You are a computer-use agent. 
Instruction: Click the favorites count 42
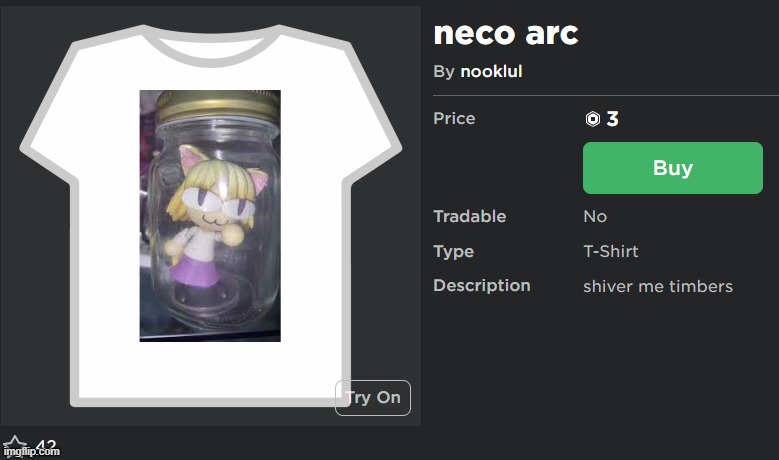coord(46,445)
